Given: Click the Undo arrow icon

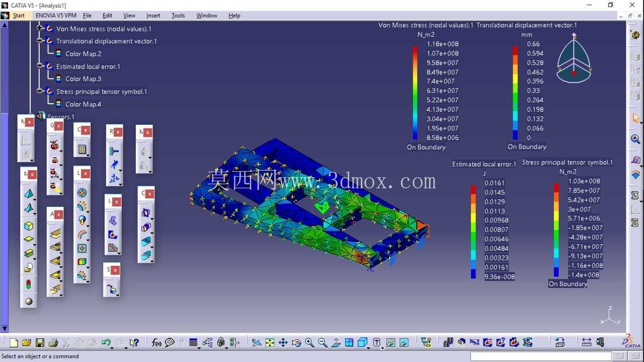Looking at the screenshot, I should tap(106, 343).
